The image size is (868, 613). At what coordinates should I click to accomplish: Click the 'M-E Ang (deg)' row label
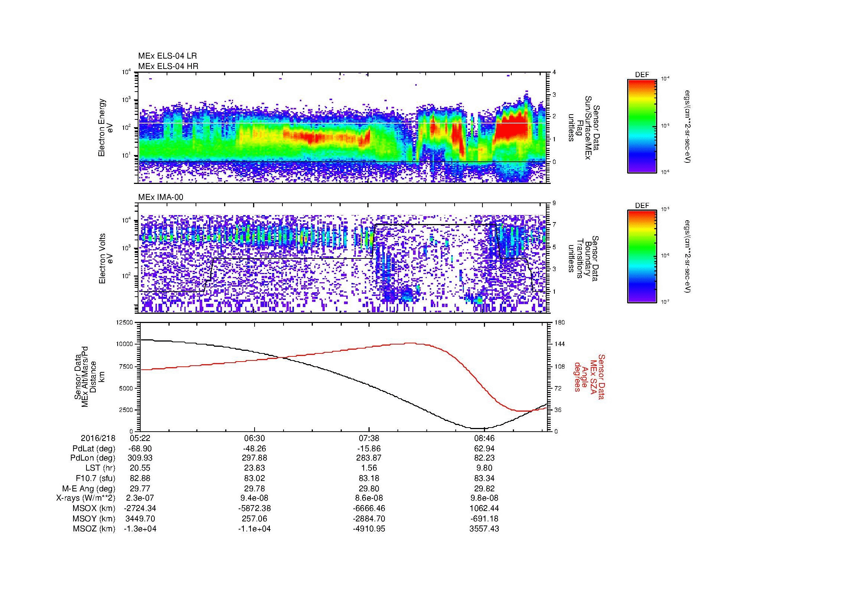point(88,488)
